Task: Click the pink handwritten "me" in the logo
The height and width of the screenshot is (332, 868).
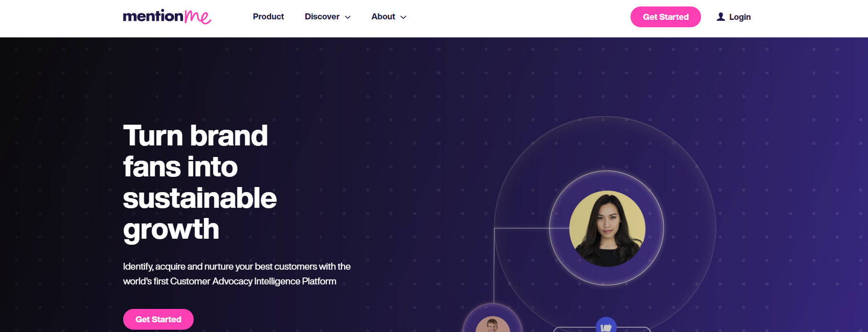Action: [198, 17]
